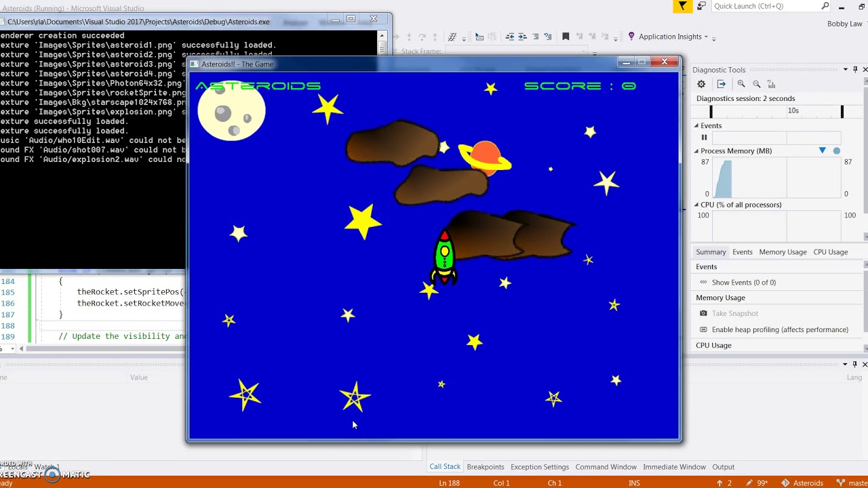The width and height of the screenshot is (868, 488).
Task: Open Diagnostic Tools settings gear
Action: (x=701, y=84)
